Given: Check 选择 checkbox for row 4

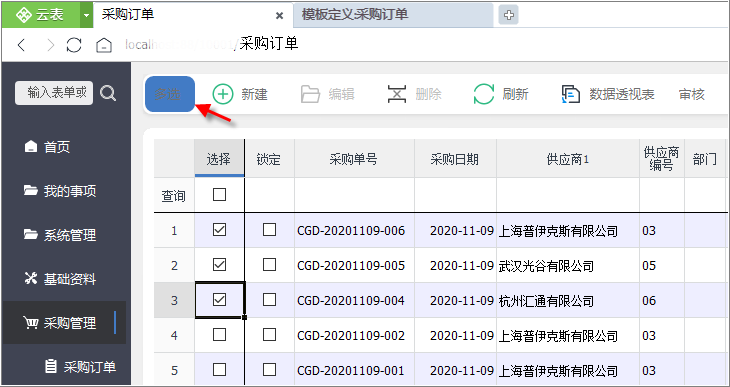Looking at the screenshot, I should pyautogui.click(x=219, y=335).
